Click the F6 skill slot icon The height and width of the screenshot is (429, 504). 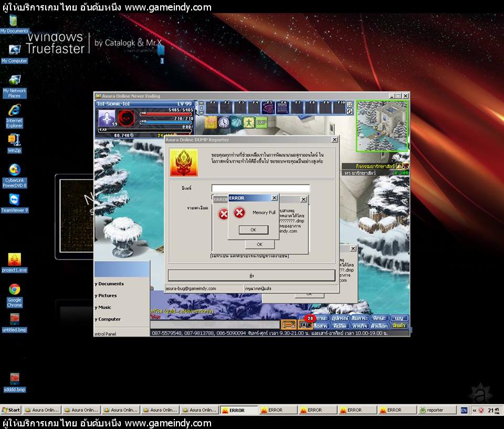pyautogui.click(x=282, y=108)
